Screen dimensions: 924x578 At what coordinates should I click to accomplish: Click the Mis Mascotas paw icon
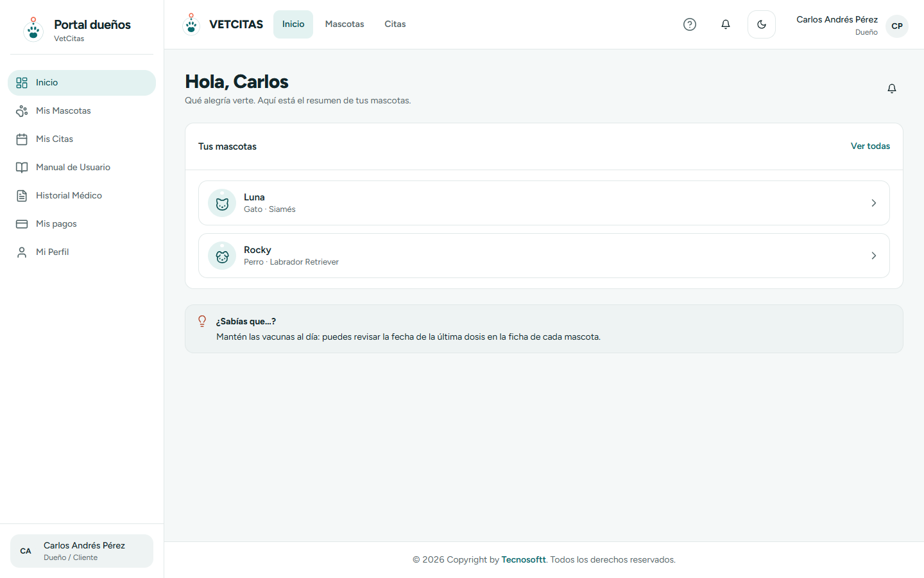pyautogui.click(x=22, y=111)
